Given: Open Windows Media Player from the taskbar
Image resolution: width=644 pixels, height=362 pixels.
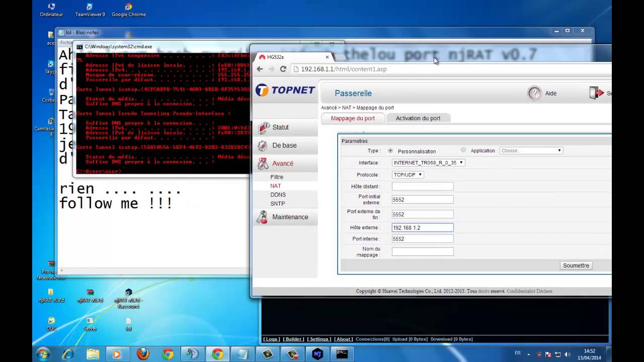Looking at the screenshot, I should click(118, 354).
